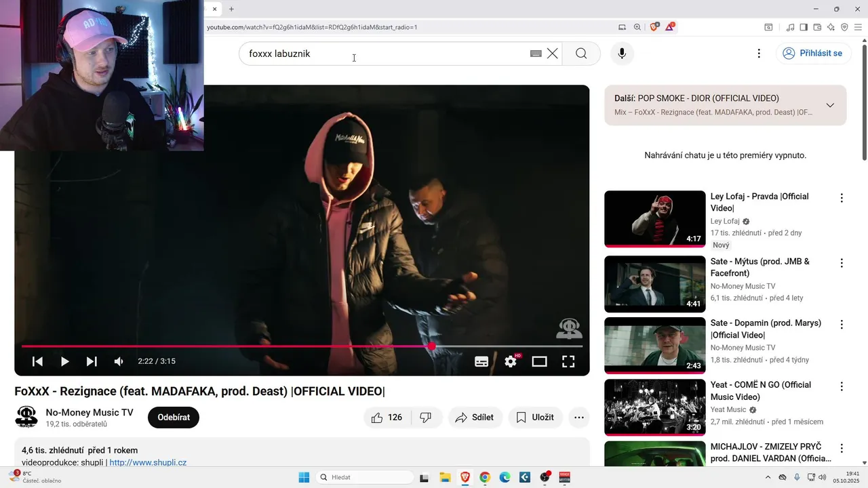Open zoom level icon in address bar
The height and width of the screenshot is (488, 868).
pos(637,27)
